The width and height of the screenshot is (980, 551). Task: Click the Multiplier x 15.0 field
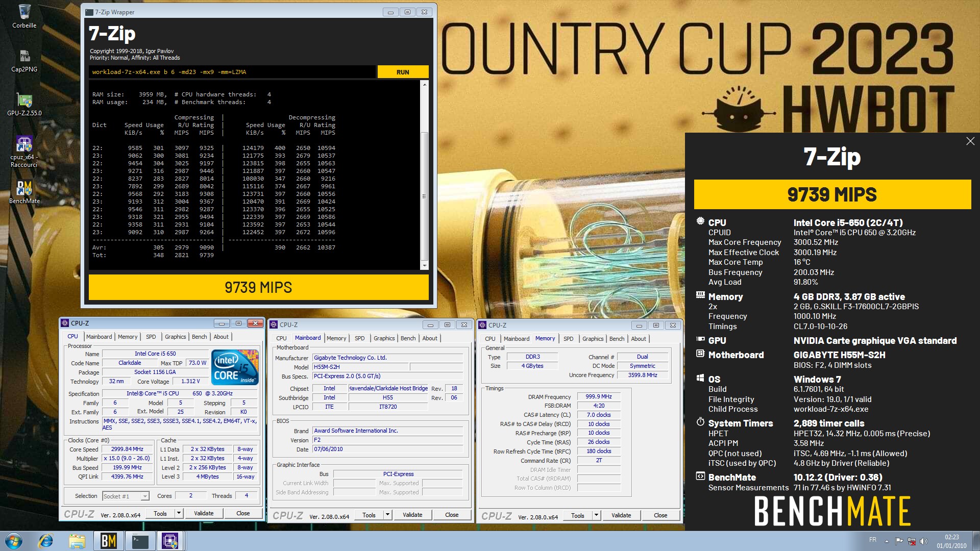[127, 458]
